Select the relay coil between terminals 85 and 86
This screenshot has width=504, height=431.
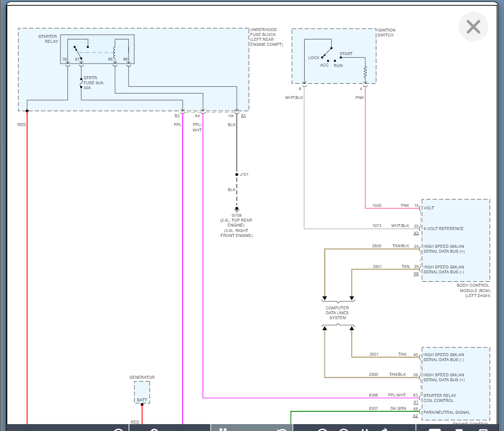(x=115, y=51)
